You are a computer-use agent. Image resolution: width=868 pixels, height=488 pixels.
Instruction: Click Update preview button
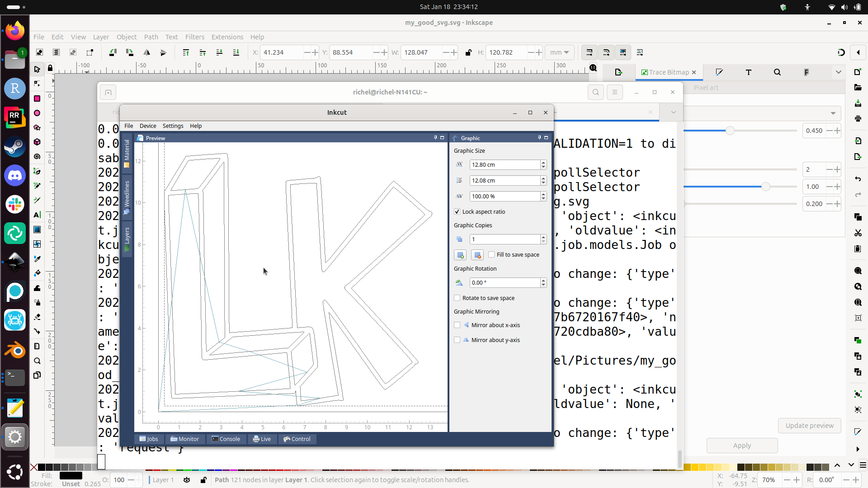(809, 426)
